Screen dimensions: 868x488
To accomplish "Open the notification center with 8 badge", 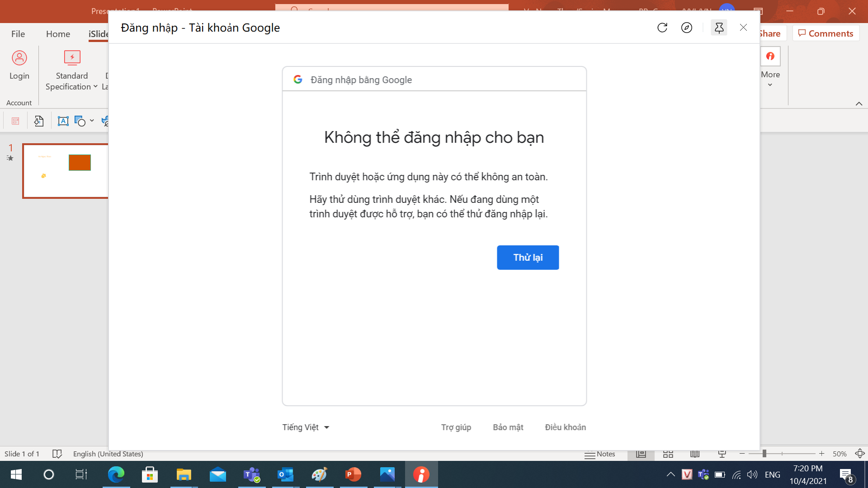I will click(x=847, y=475).
